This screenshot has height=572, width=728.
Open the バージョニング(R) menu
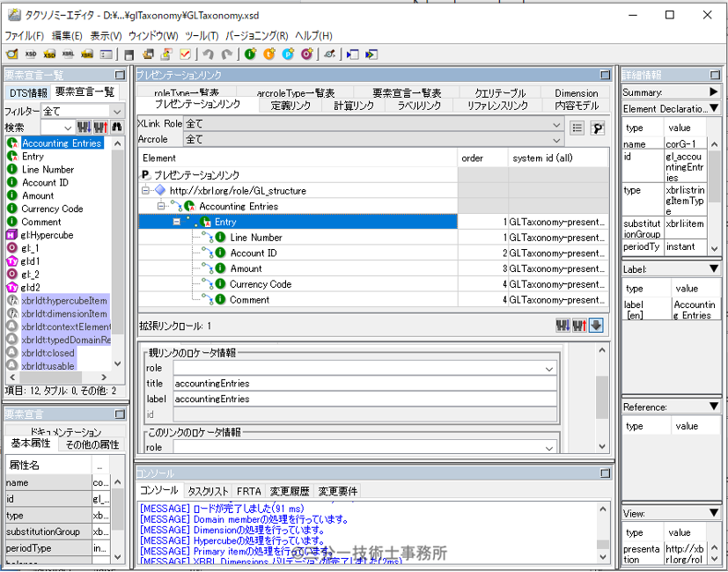[257, 36]
